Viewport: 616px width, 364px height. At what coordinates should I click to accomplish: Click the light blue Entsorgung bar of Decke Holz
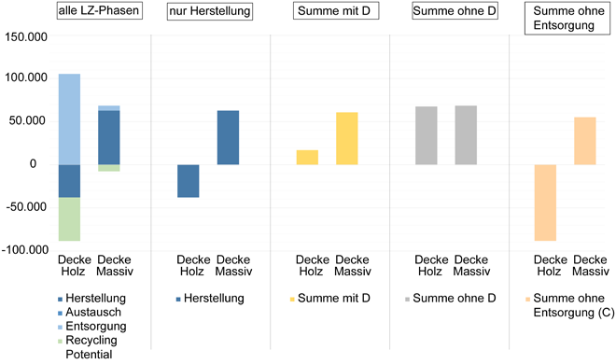70,119
